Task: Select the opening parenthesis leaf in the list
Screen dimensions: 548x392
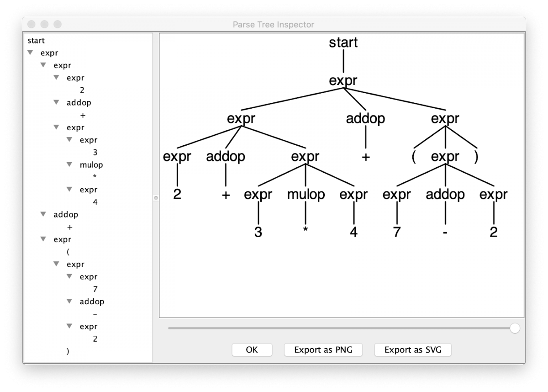Action: click(x=68, y=252)
